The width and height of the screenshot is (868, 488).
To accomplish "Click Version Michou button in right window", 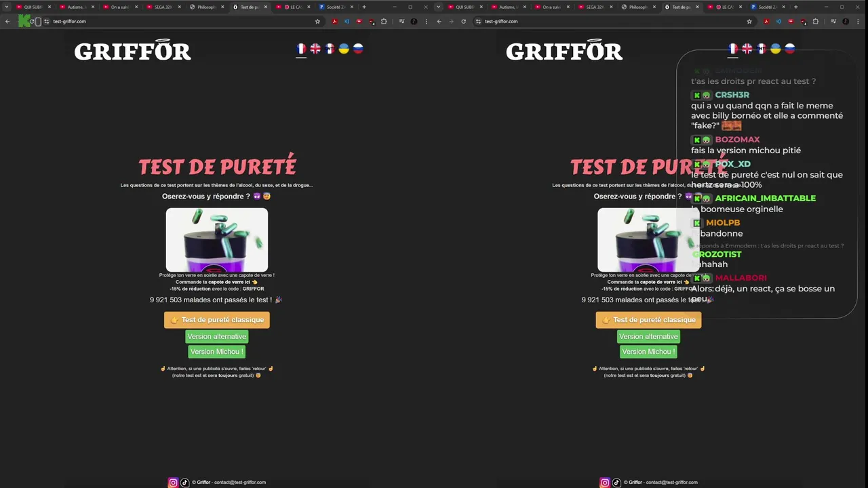I will [648, 352].
